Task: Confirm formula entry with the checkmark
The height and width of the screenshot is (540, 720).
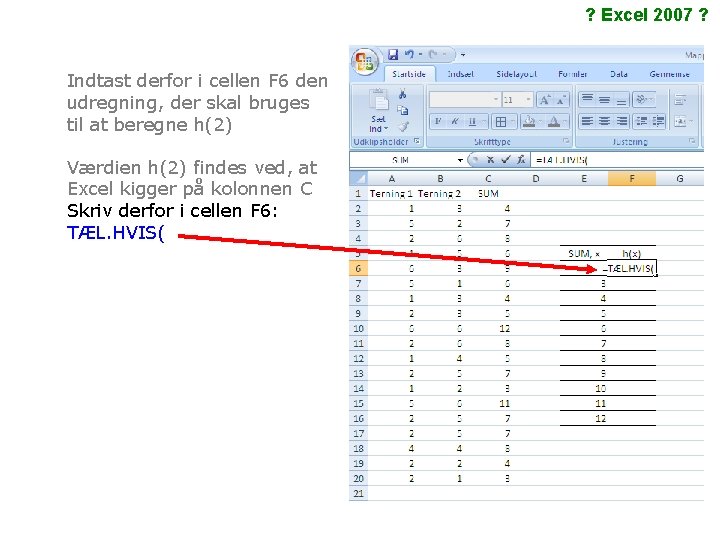Action: click(x=506, y=160)
